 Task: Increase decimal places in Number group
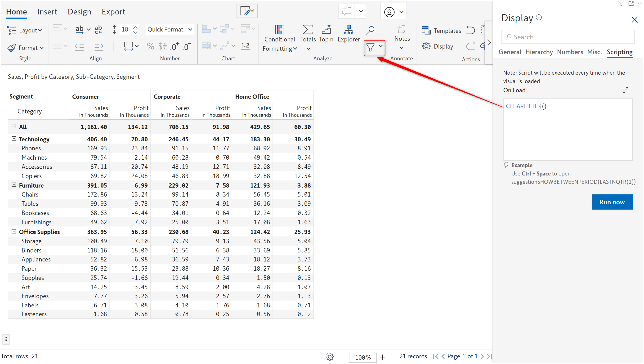[175, 46]
